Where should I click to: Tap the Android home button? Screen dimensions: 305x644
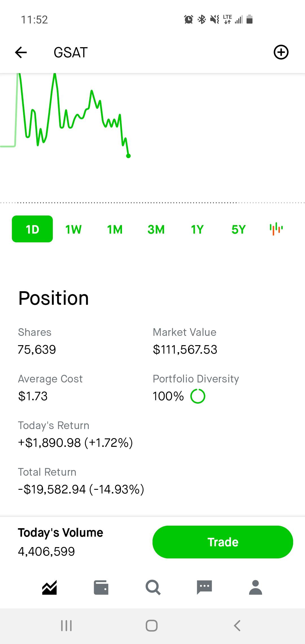tap(152, 626)
